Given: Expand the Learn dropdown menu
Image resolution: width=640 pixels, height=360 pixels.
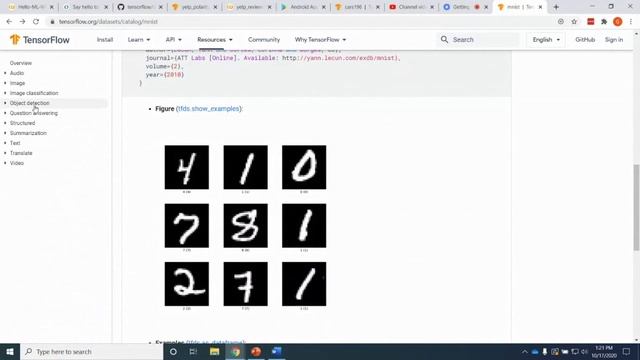Looking at the screenshot, I should pyautogui.click(x=139, y=40).
